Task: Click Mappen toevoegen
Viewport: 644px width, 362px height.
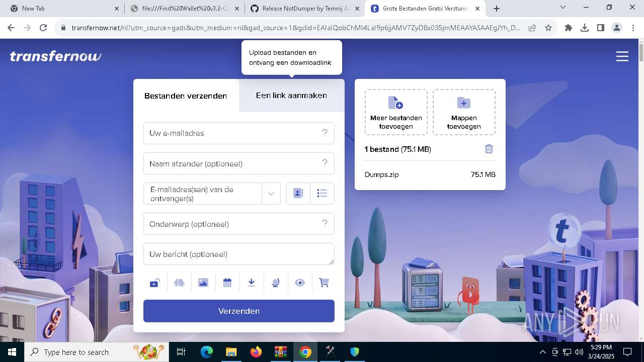Action: pyautogui.click(x=464, y=112)
